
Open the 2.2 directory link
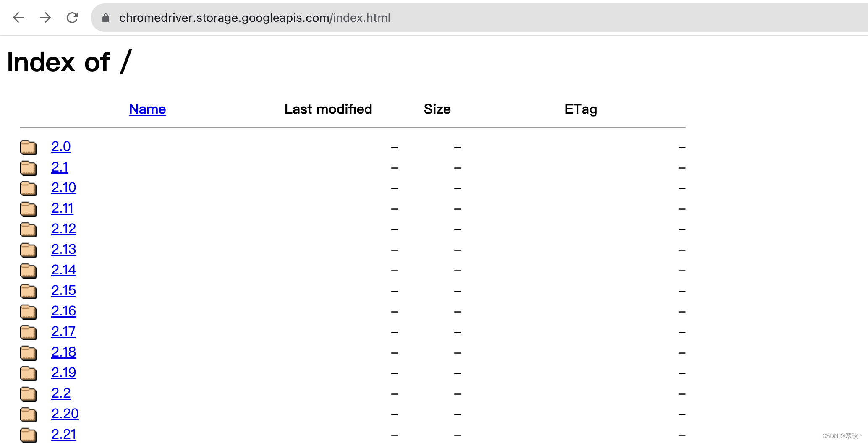pos(61,393)
